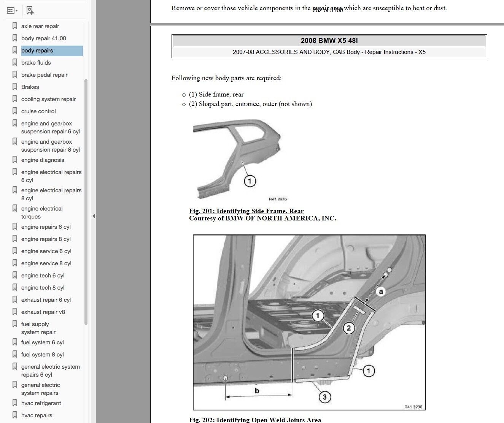This screenshot has height=423, width=504.
Task: Select the hvac repairs bookmark
Action: [x=37, y=415]
